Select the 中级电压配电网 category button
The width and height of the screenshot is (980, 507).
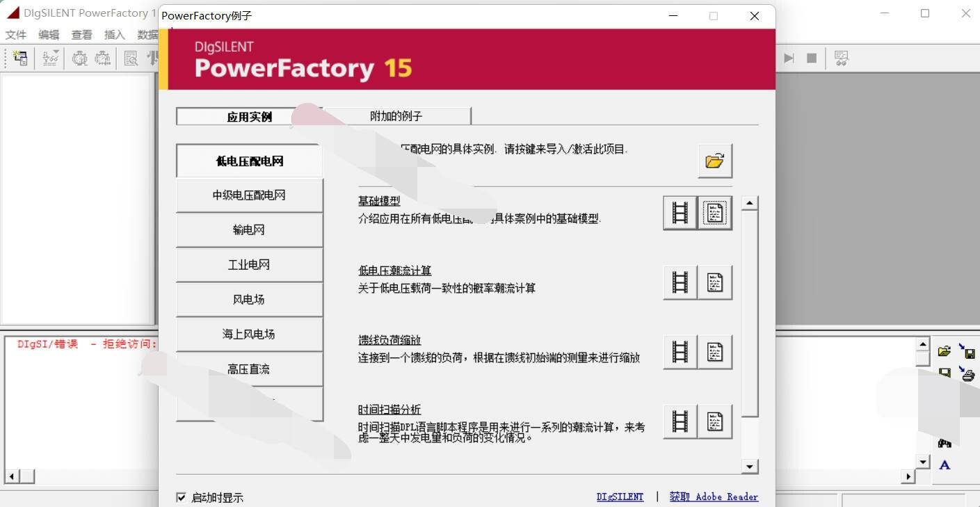[250, 195]
